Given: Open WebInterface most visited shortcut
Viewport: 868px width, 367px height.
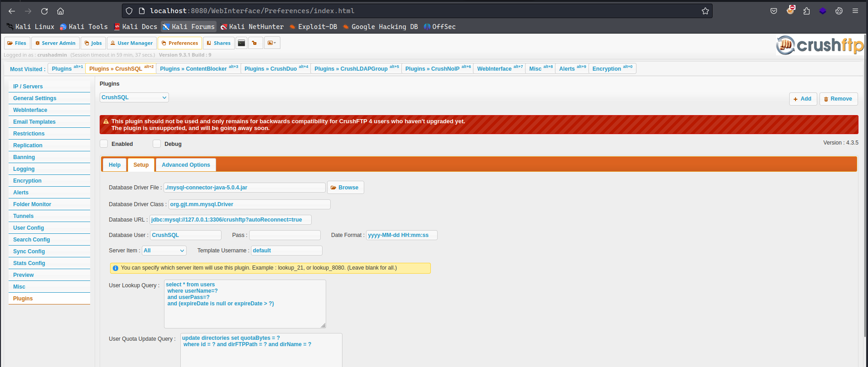Looking at the screenshot, I should (499, 68).
